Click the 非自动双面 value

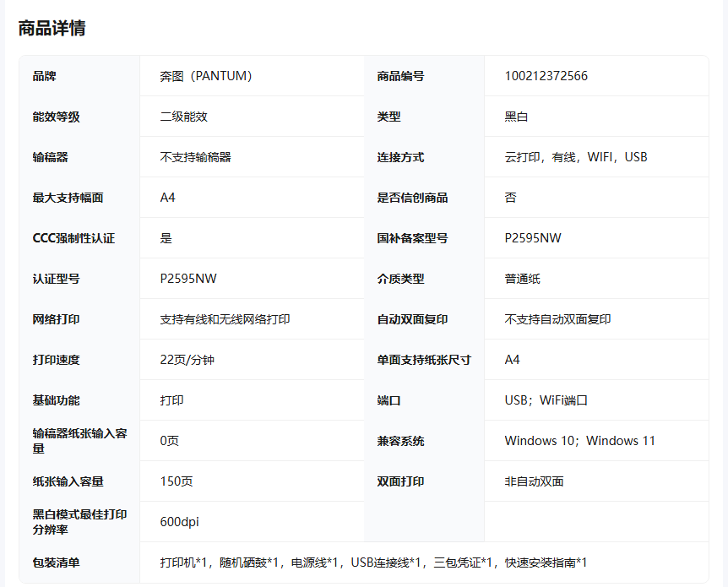[x=534, y=481]
